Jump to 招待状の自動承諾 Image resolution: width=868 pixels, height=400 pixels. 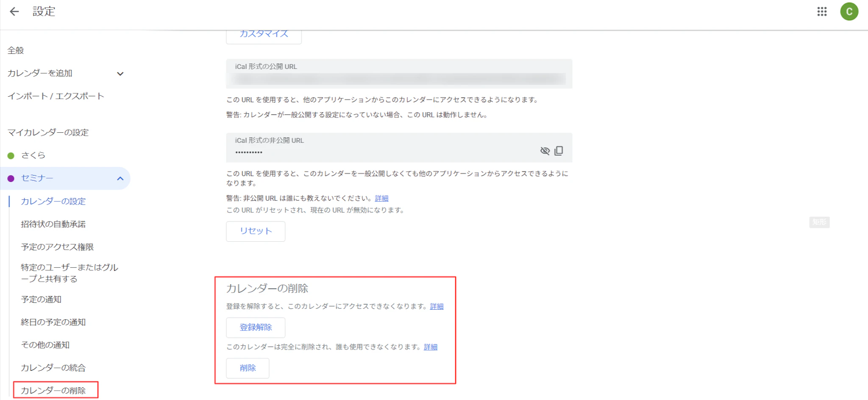click(x=53, y=224)
